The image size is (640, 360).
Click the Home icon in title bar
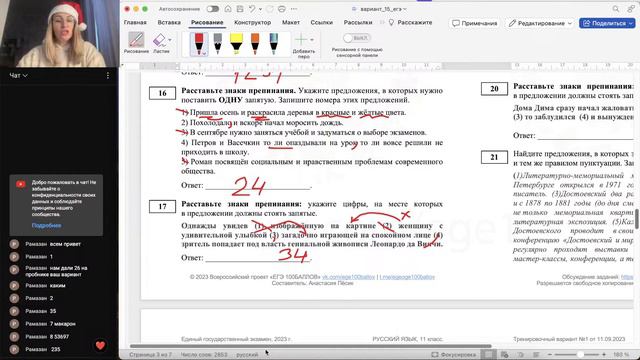pyautogui.click(x=228, y=9)
